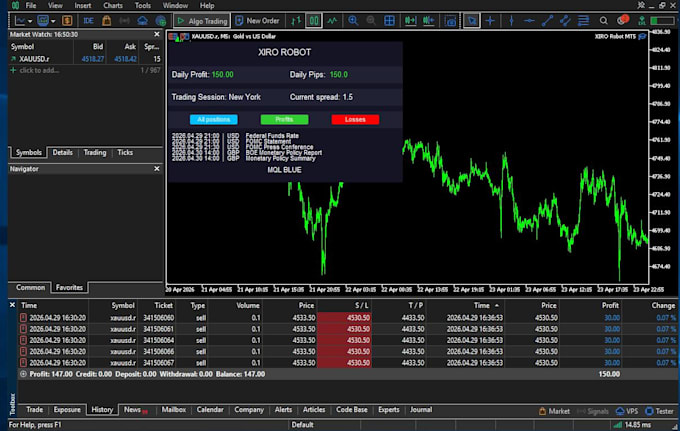Click the New Order button
Viewport: 680px width, 431px height.
(x=258, y=21)
